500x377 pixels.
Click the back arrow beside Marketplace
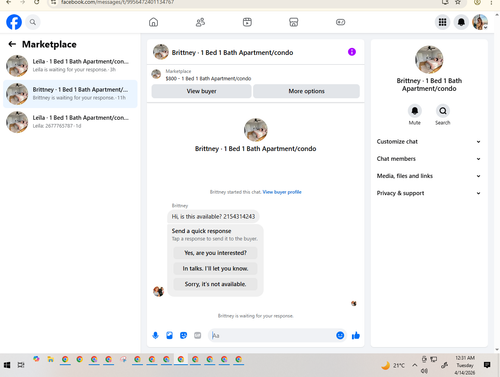[12, 44]
